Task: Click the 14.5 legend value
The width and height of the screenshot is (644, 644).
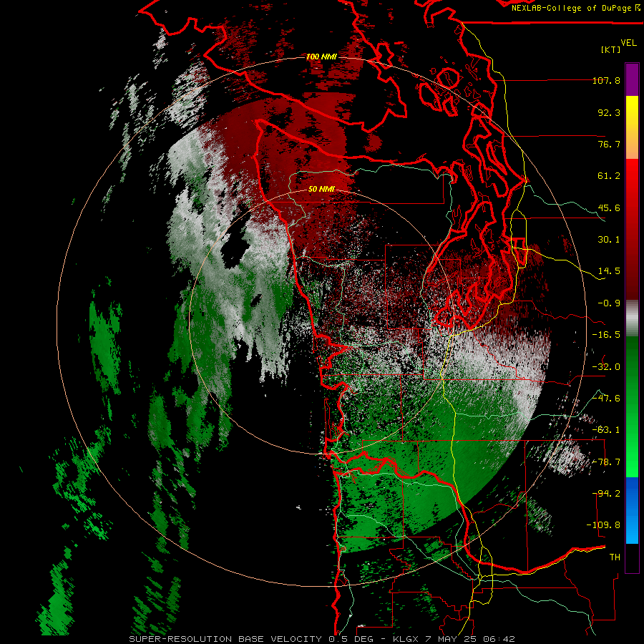Action: coord(609,271)
